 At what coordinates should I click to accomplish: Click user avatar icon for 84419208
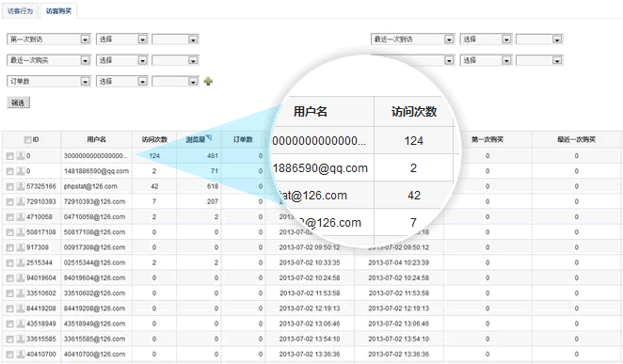click(21, 309)
